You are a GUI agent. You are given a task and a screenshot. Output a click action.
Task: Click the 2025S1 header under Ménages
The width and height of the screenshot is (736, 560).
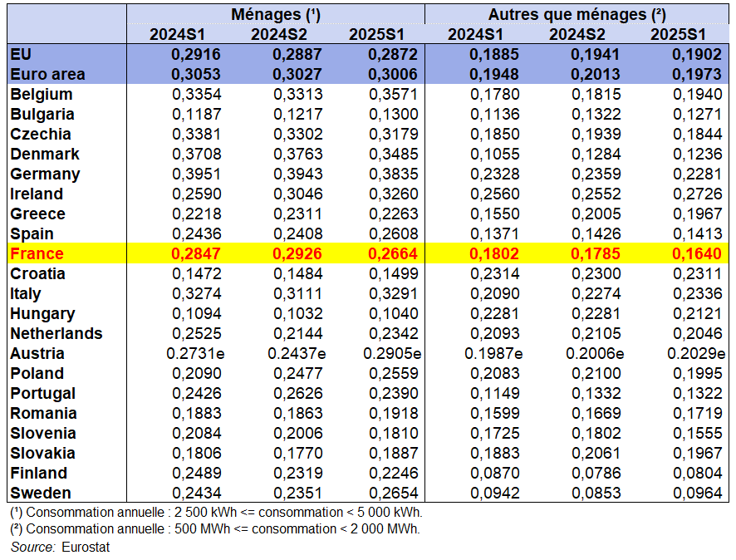pos(376,34)
